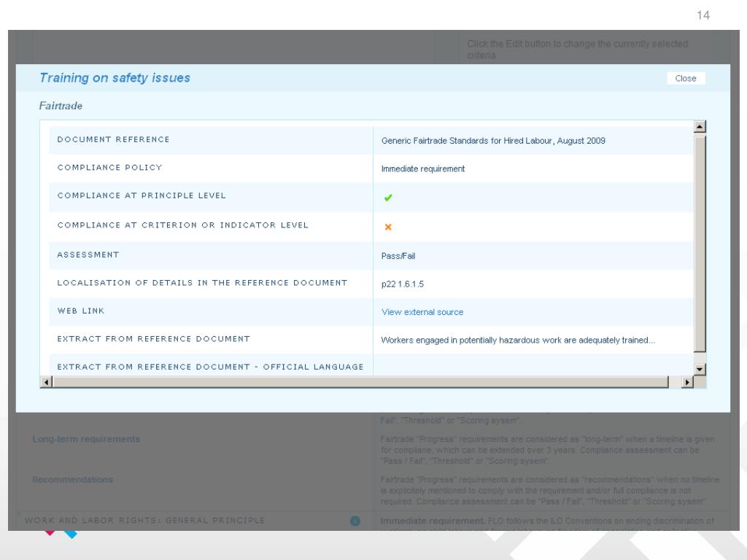Close the Training on safety issues dialog
Viewport: 747px width, 560px height.
pos(686,79)
